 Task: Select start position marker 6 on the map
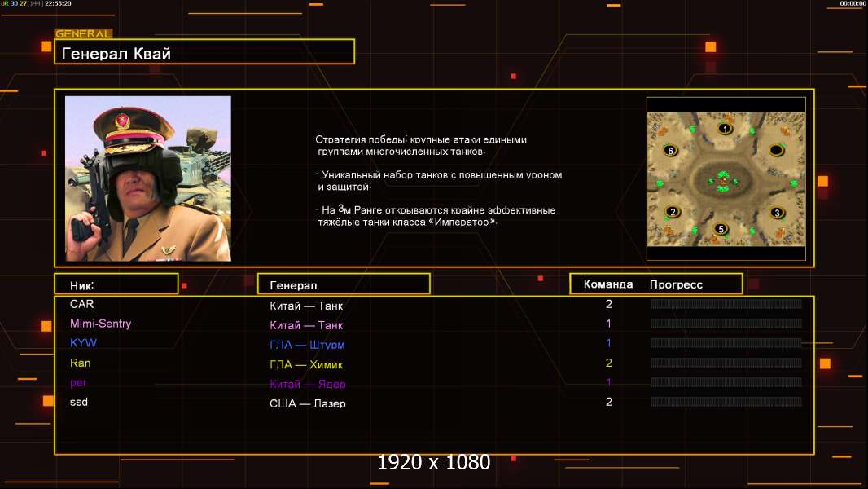tap(670, 150)
